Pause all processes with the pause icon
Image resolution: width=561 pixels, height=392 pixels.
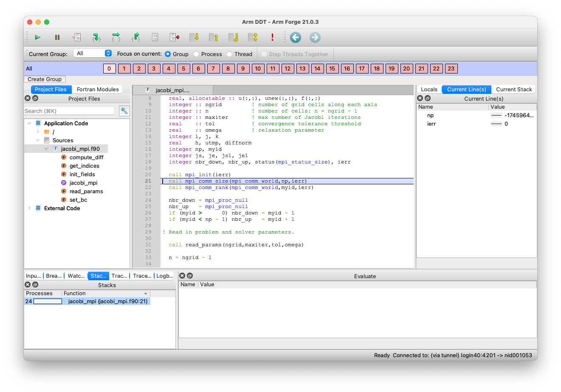coord(57,37)
